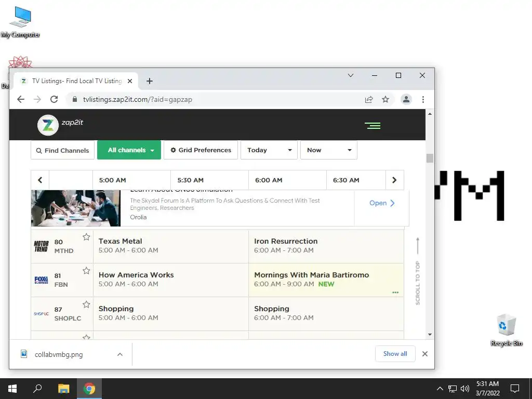Click the Chrome back arrow
Viewport: 532px width, 399px height.
pos(21,99)
